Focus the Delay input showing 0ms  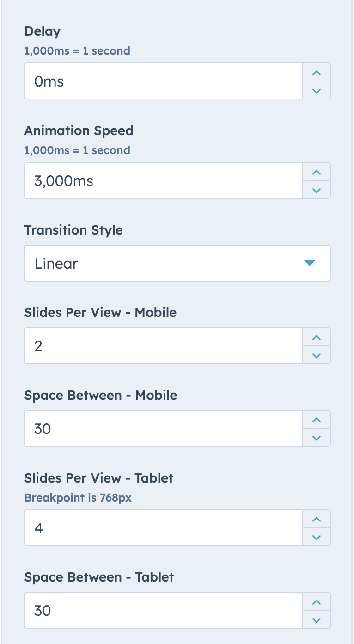[162, 80]
